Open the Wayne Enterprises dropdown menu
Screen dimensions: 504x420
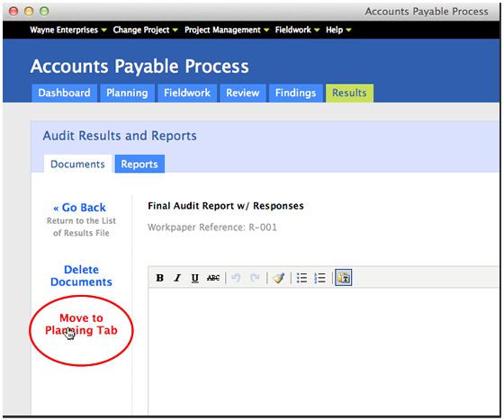pos(68,30)
